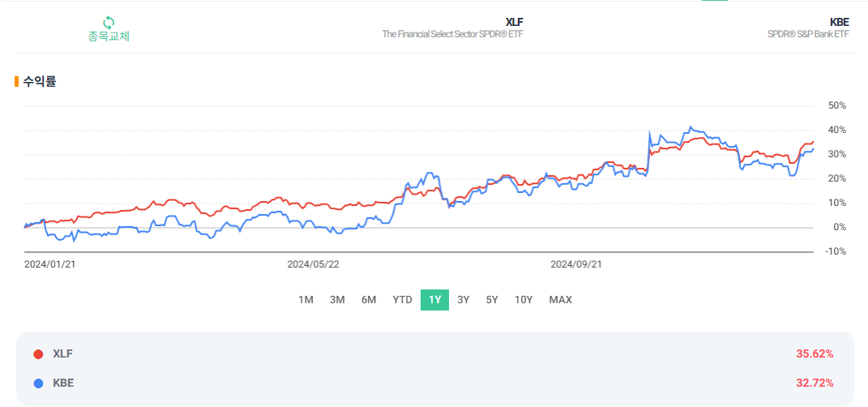Click the 35.62% return value

(815, 354)
